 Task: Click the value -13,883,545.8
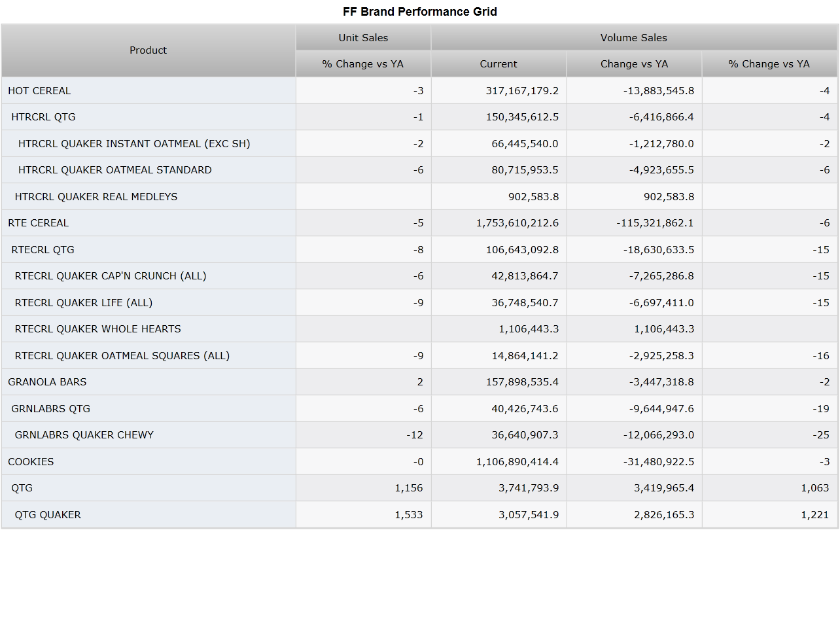[659, 91]
